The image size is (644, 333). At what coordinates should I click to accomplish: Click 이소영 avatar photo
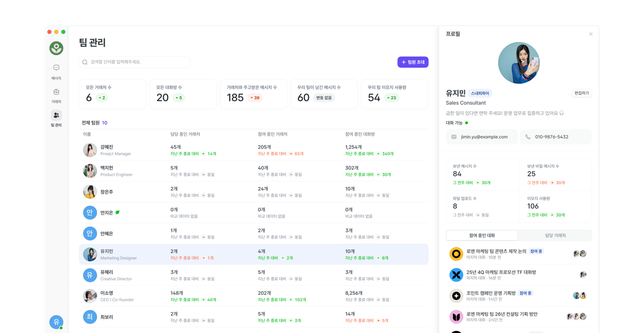tap(90, 296)
